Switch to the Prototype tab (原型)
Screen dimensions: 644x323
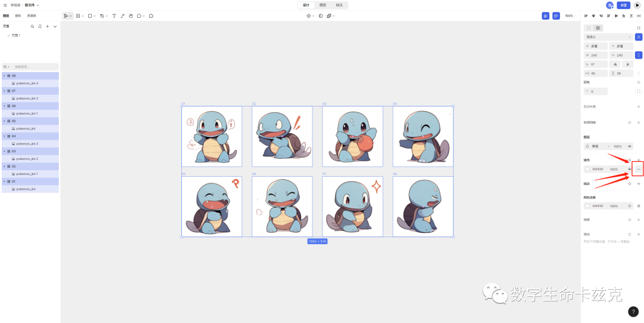tap(323, 5)
